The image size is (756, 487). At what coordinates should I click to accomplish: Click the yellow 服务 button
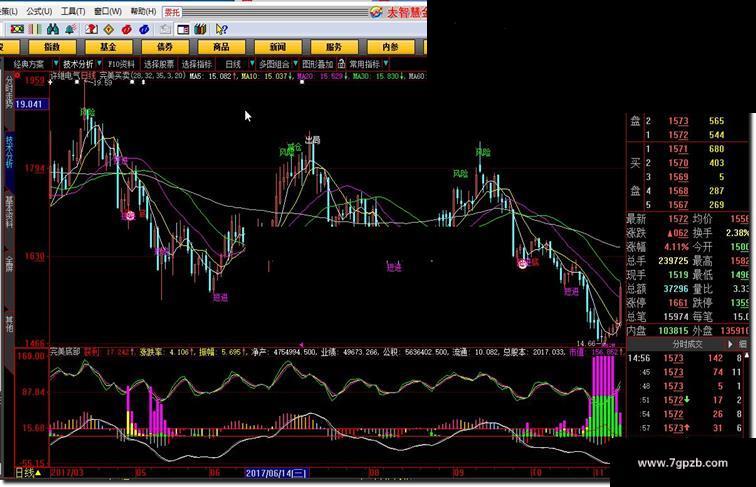click(334, 47)
